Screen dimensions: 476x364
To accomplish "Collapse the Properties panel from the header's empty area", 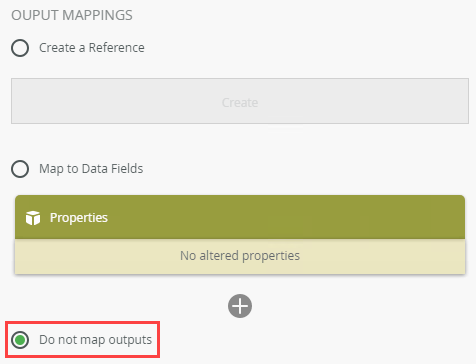I will 287,217.
